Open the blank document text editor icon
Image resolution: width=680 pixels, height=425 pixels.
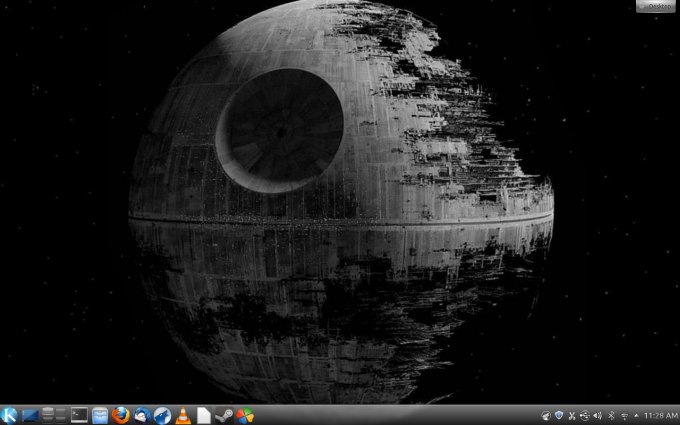pyautogui.click(x=204, y=415)
